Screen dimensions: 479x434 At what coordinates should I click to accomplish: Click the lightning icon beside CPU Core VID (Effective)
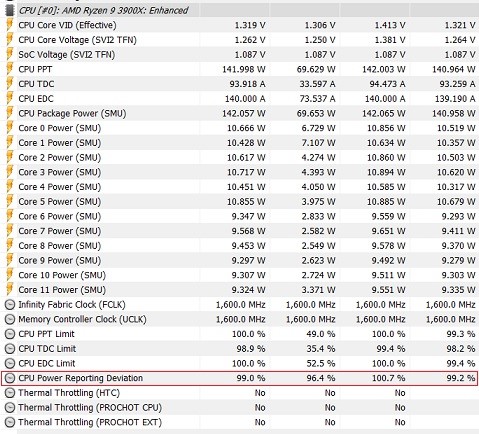click(x=10, y=25)
